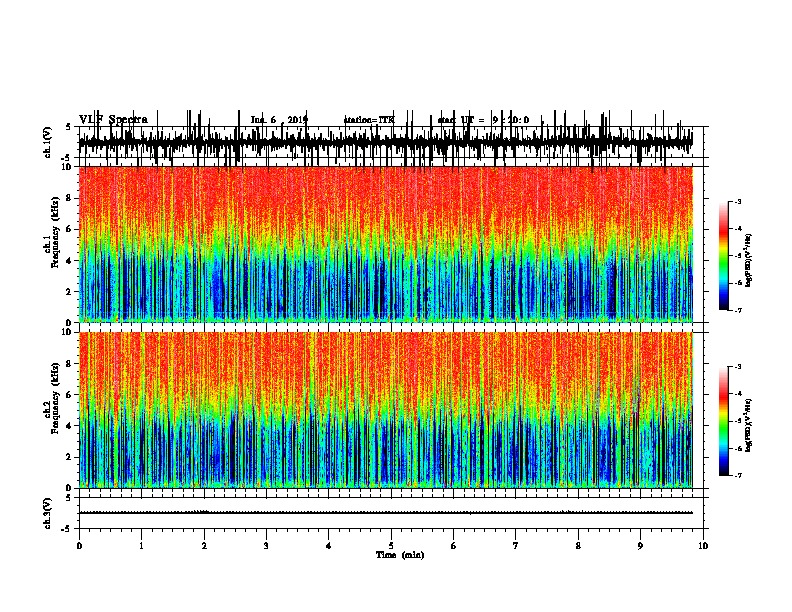Click the "-5" tick on the ch.3(V) axis

67,529
